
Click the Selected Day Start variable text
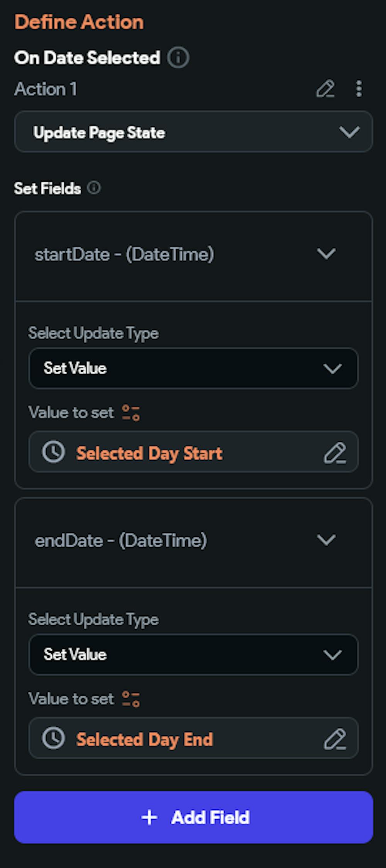pyautogui.click(x=149, y=453)
